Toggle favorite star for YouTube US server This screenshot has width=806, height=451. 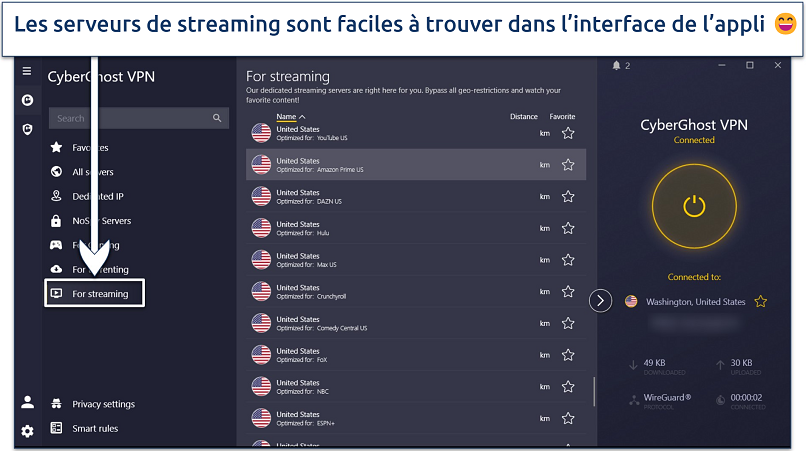click(x=568, y=133)
